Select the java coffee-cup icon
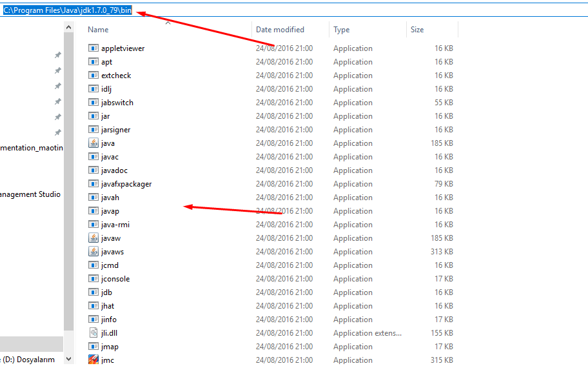This screenshot has height=368, width=588. pyautogui.click(x=93, y=143)
